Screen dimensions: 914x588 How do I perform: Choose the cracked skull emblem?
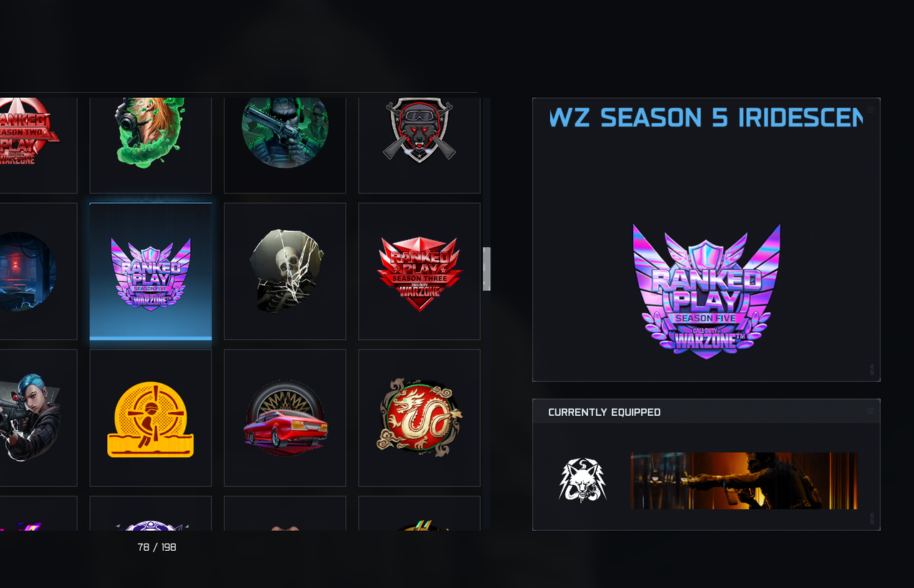[284, 271]
